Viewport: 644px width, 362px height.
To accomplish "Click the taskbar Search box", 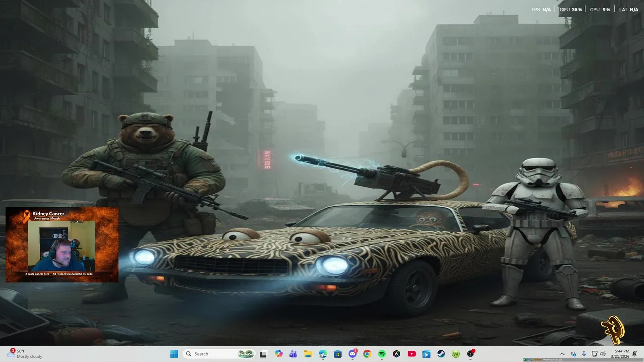I will pos(220,354).
